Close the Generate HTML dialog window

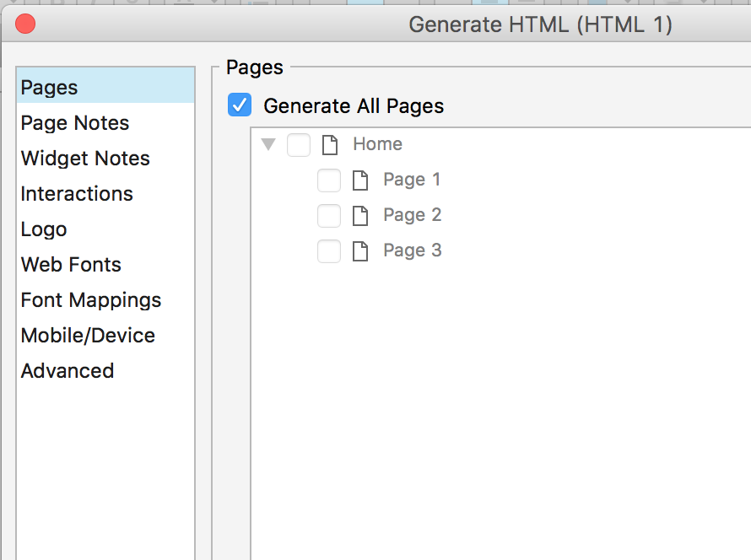click(25, 24)
